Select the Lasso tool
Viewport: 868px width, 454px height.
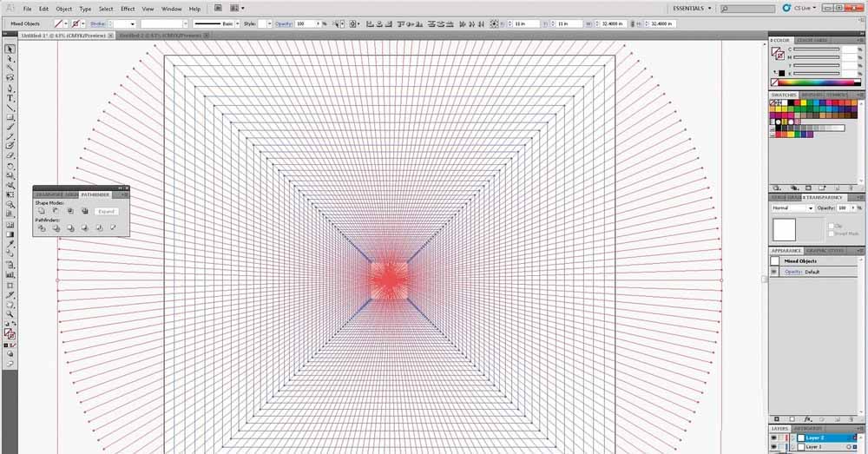pyautogui.click(x=10, y=78)
